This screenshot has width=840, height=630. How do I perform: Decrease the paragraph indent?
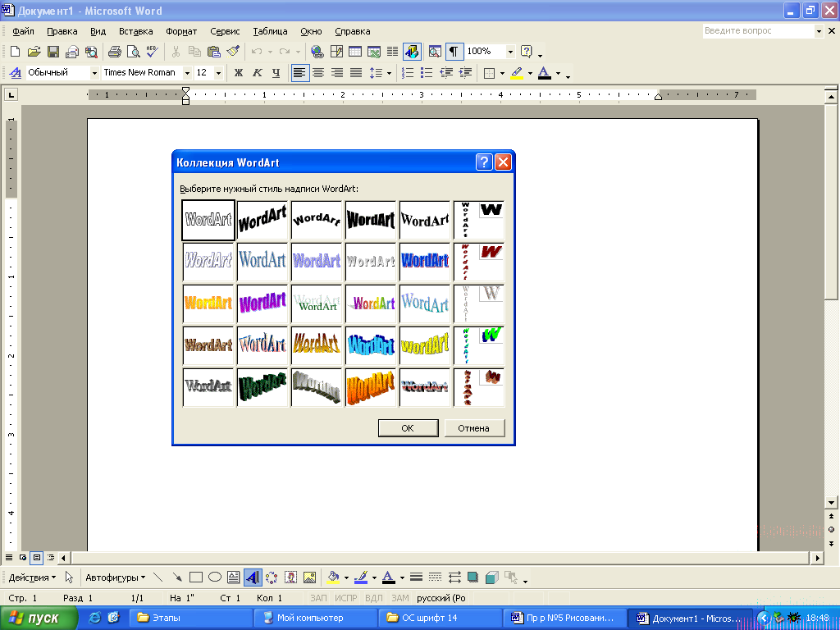pyautogui.click(x=445, y=73)
